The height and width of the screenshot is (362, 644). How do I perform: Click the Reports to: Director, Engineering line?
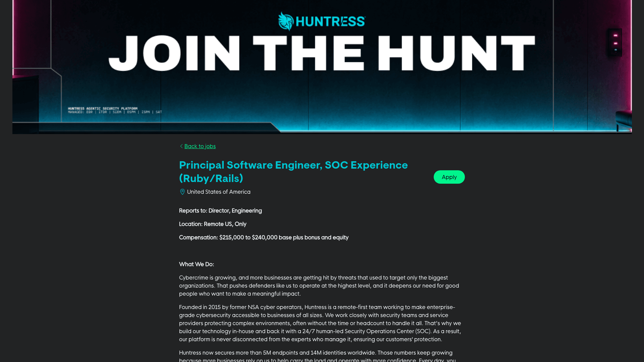[x=220, y=210]
